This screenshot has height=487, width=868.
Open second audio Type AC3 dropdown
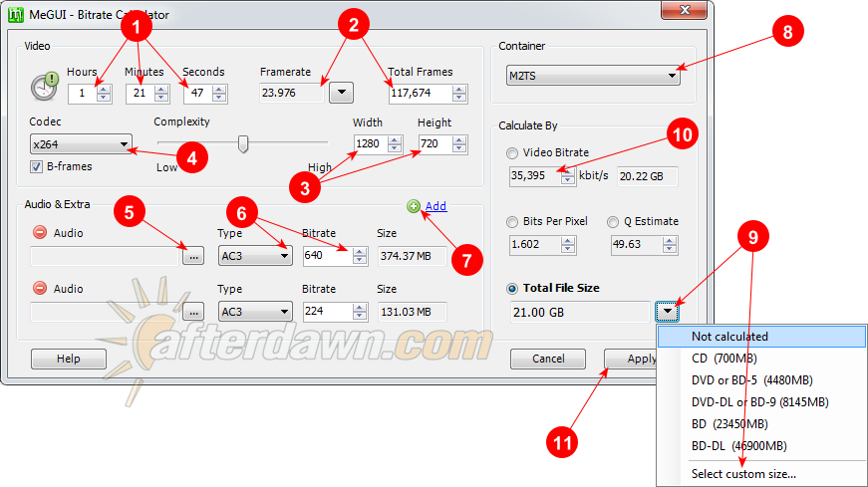[x=255, y=312]
